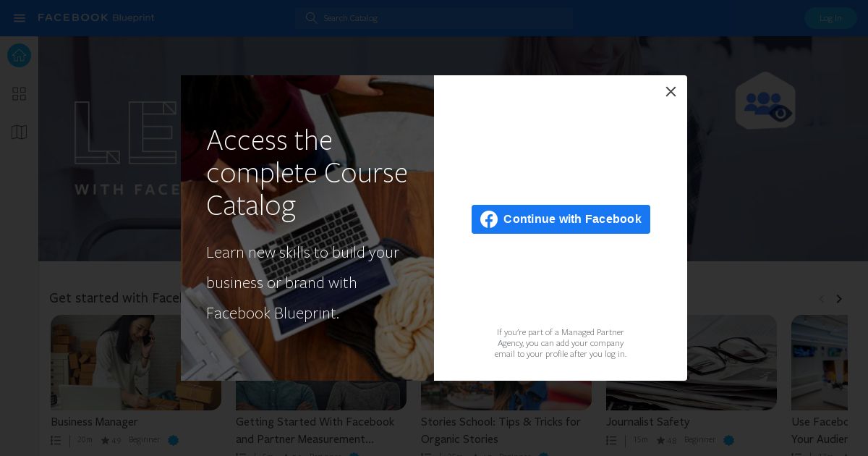Click the list icon under Journalist Safety
Image resolution: width=868 pixels, height=456 pixels.
click(611, 440)
